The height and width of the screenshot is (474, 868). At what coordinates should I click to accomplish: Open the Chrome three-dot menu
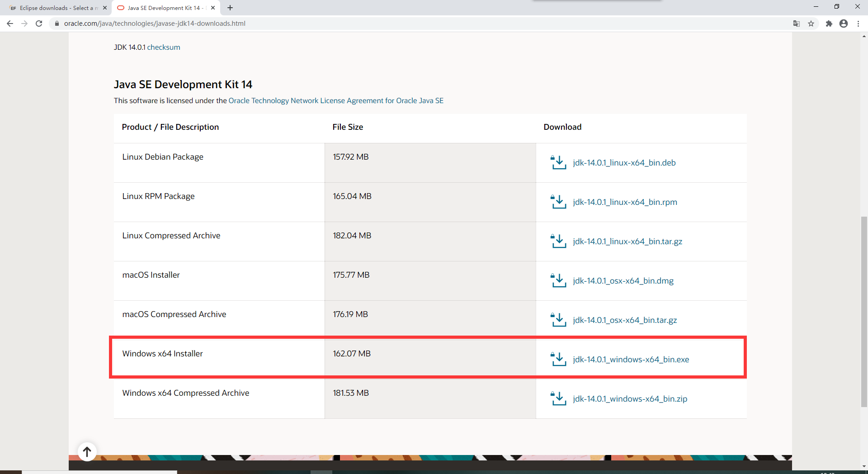(859, 23)
